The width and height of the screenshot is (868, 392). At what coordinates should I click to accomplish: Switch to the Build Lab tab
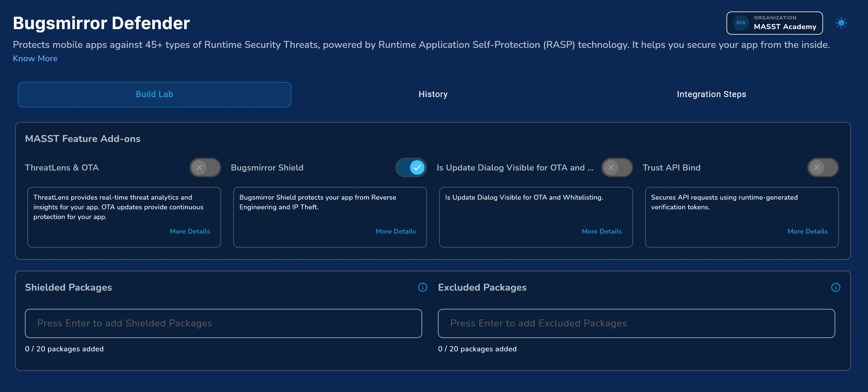[154, 95]
